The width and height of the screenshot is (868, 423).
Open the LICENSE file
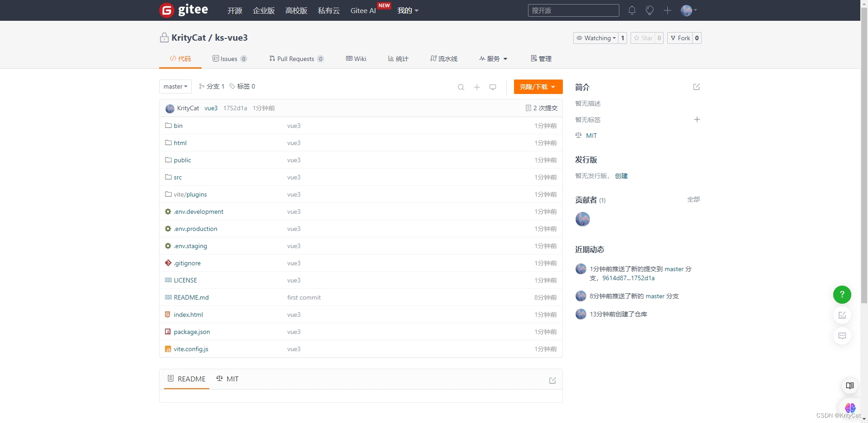[x=185, y=280]
